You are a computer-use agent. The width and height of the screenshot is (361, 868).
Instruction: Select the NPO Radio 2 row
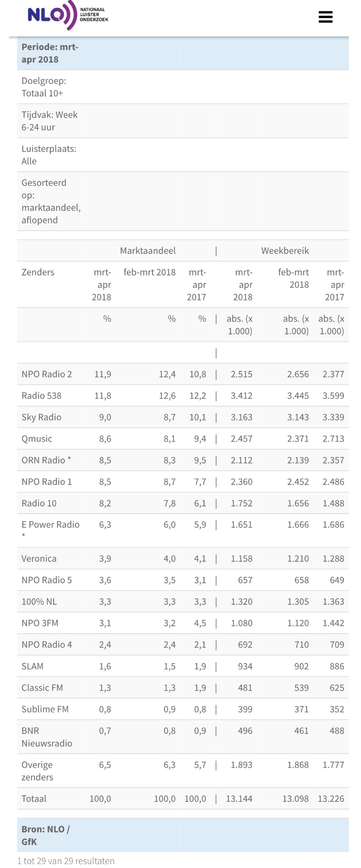(183, 374)
